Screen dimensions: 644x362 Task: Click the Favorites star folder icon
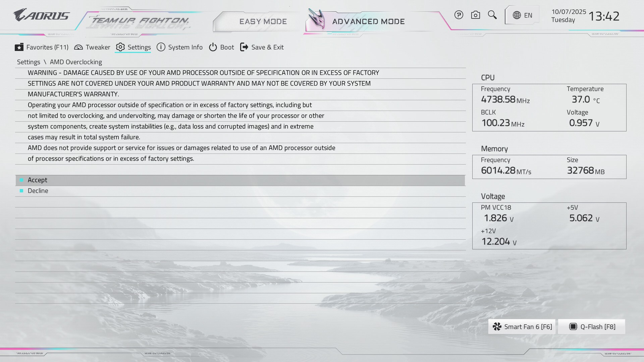pos(19,47)
